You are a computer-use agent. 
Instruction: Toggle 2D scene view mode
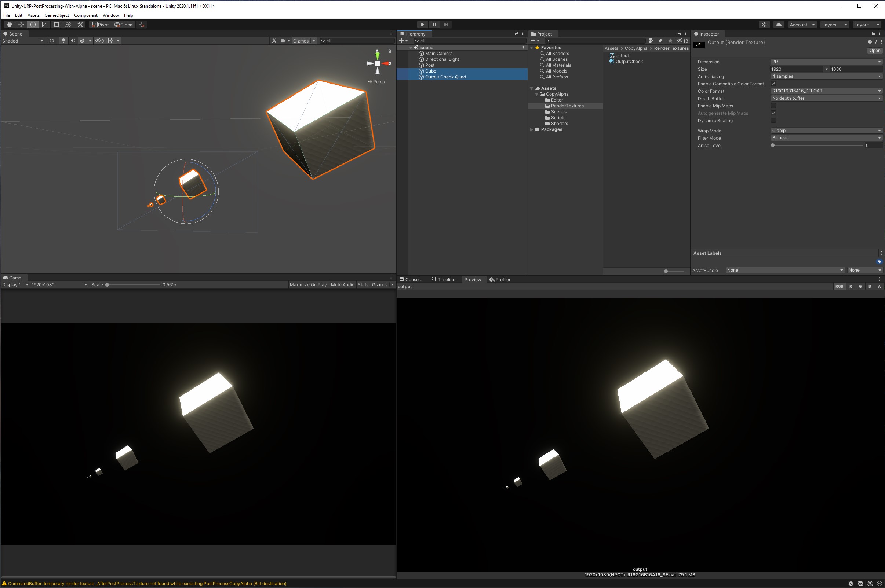coord(52,41)
